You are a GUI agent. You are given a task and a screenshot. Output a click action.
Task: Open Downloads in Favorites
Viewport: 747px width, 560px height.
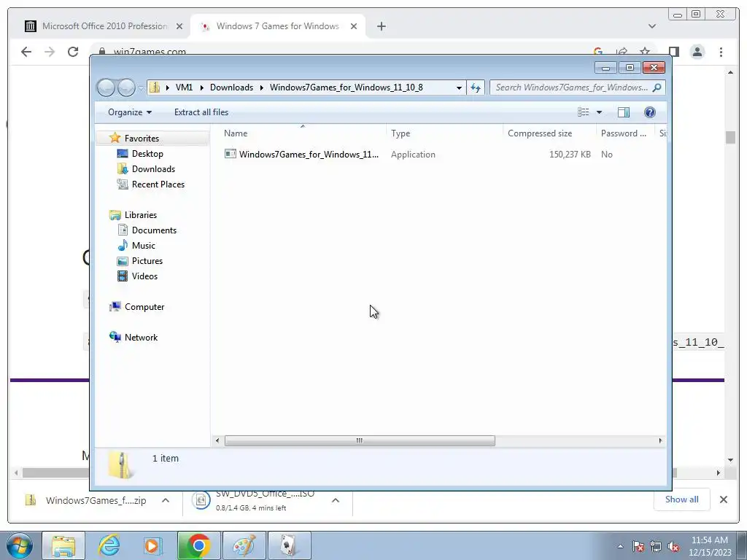pyautogui.click(x=153, y=169)
